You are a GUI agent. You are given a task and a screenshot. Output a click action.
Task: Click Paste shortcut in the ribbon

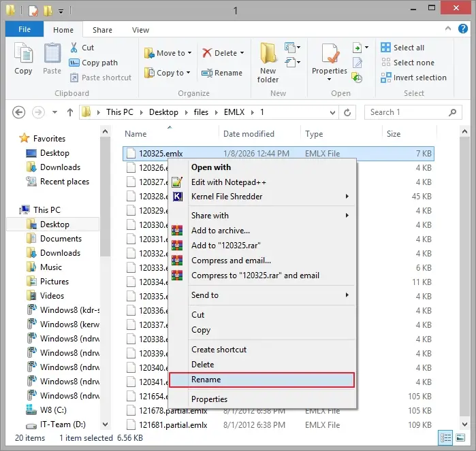tap(101, 78)
